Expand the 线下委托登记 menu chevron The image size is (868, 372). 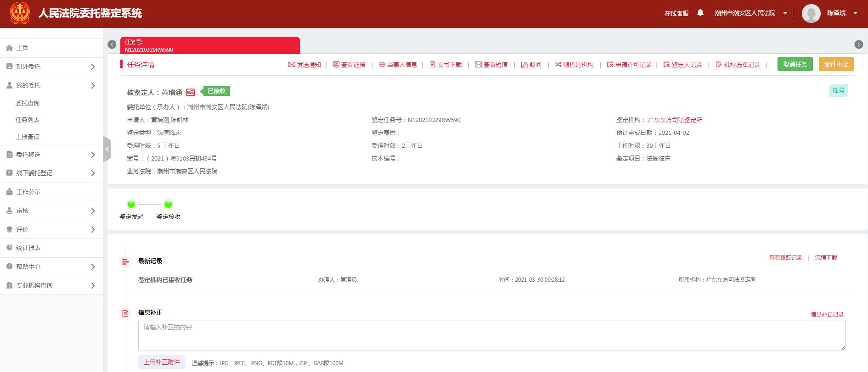[x=93, y=173]
